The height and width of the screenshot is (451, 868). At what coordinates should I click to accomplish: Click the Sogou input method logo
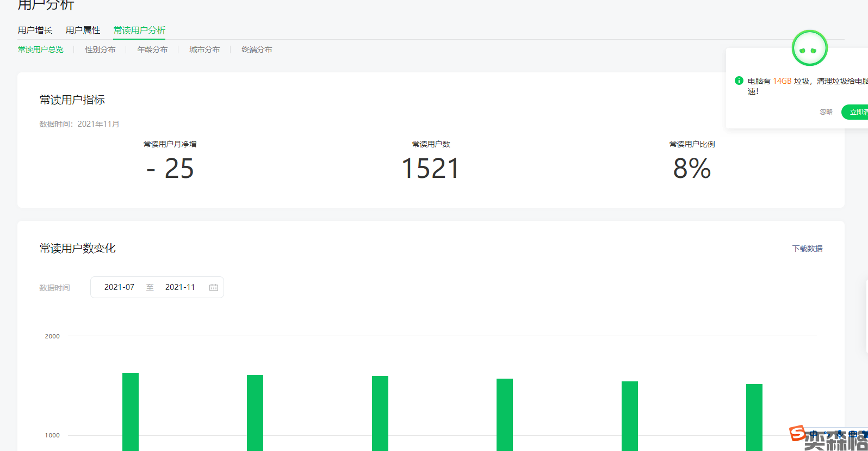pyautogui.click(x=797, y=433)
